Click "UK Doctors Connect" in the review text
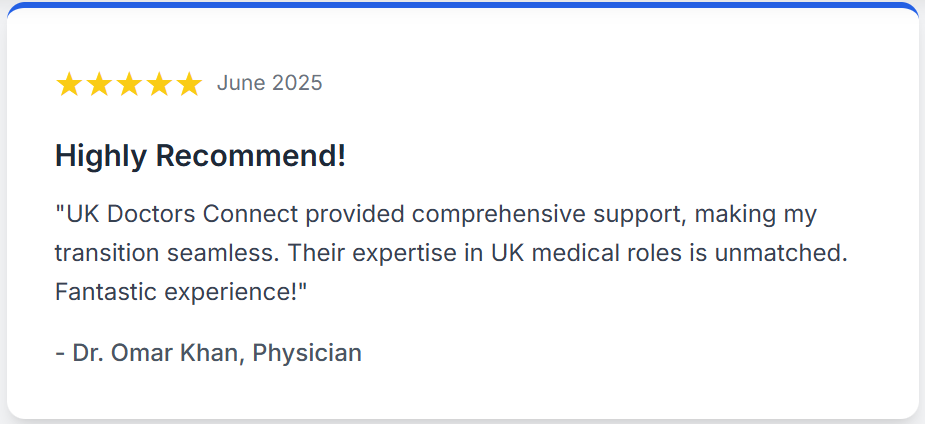 (176, 214)
